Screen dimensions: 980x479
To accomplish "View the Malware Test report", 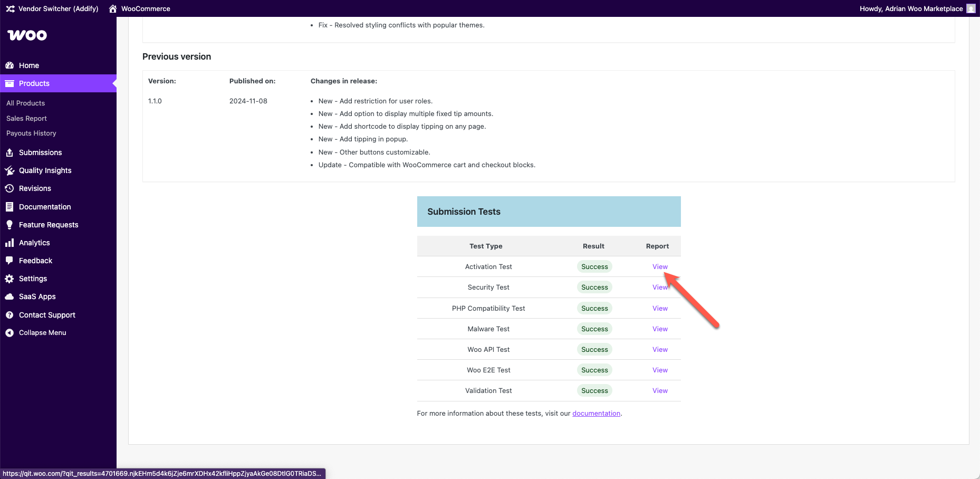I will tap(660, 329).
